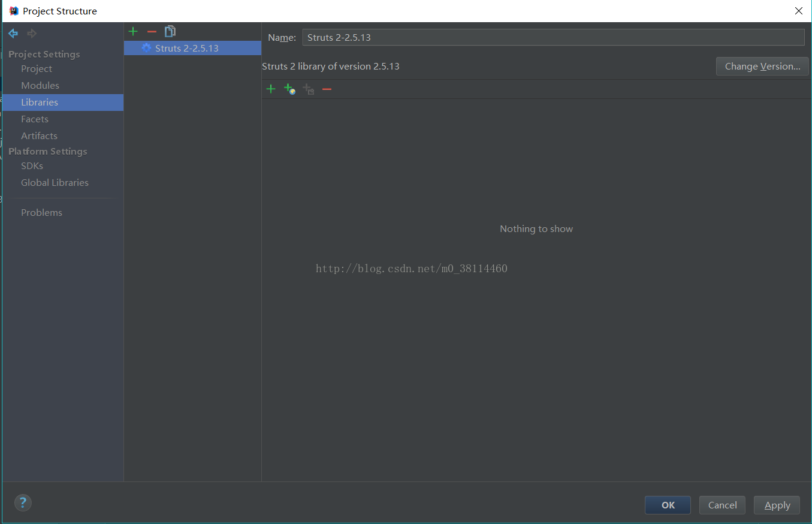Click the forward navigation arrow icon
The height and width of the screenshot is (524, 812).
click(x=32, y=34)
